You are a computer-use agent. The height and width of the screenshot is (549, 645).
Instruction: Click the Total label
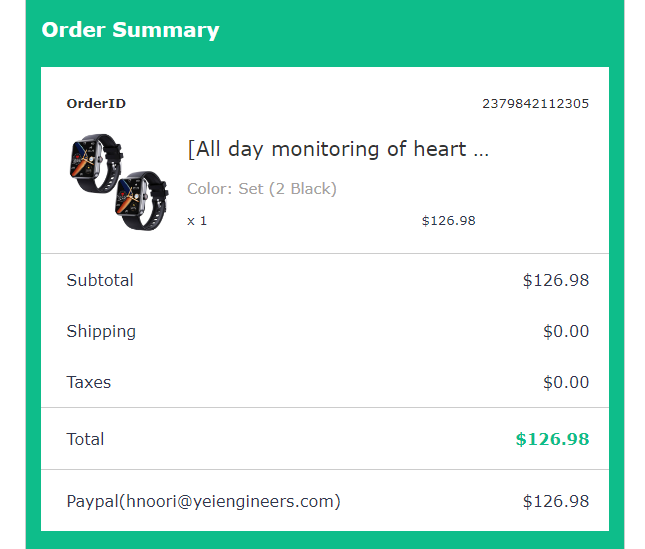(x=85, y=439)
